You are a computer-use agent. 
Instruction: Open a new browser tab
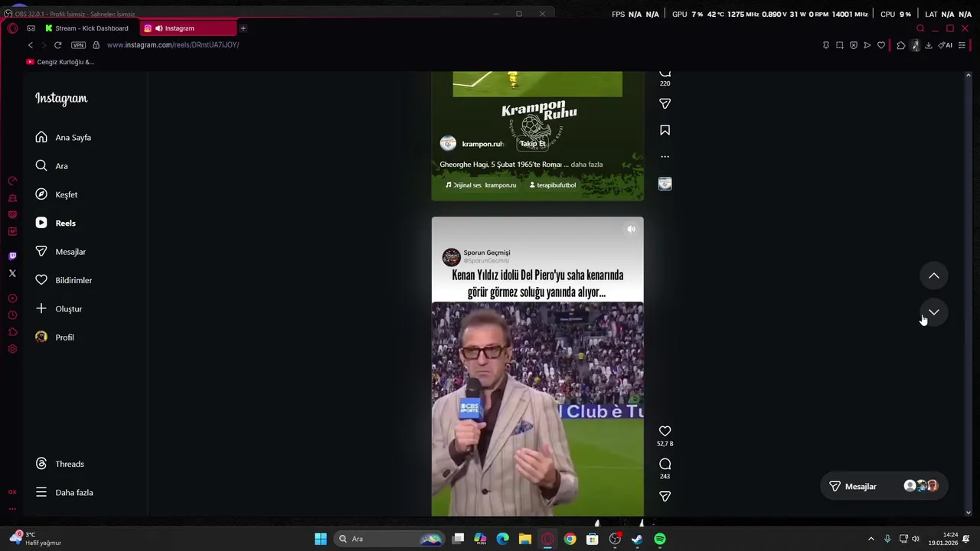[x=243, y=28]
